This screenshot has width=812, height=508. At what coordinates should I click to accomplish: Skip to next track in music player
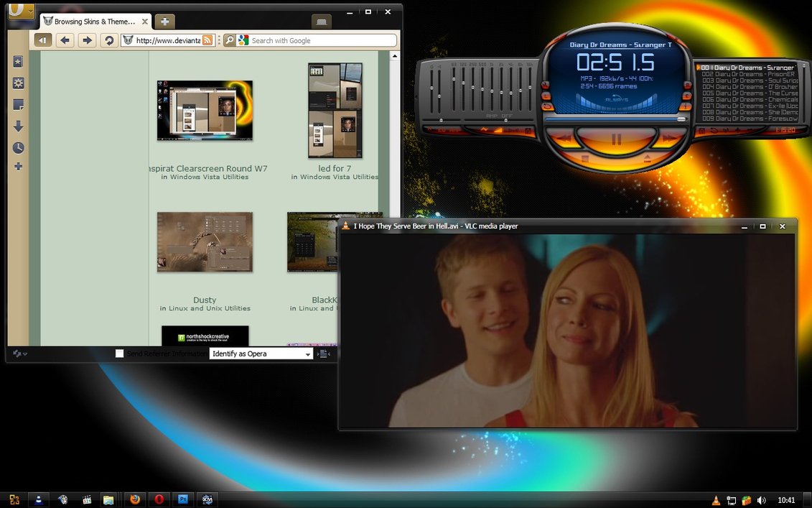pos(668,137)
